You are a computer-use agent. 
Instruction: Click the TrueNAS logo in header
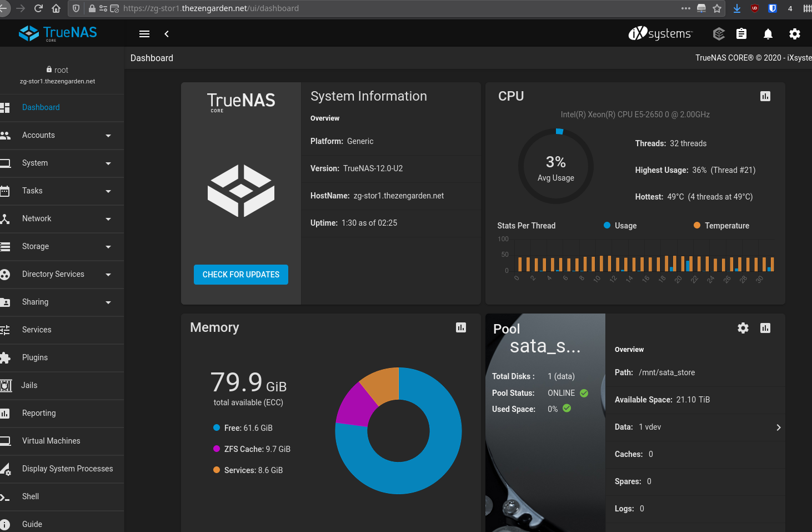(x=58, y=33)
